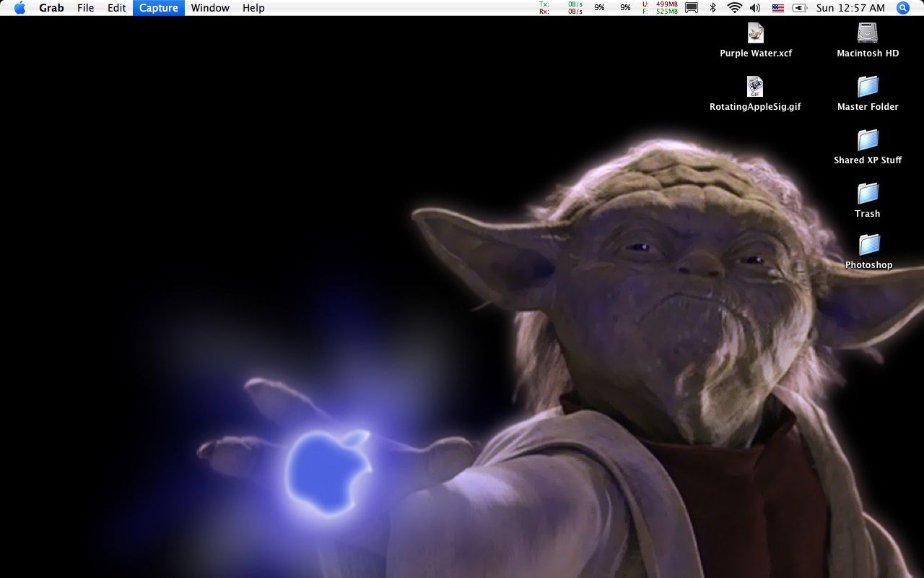Select the Master Folder icon
Screen dimensions: 924x578
pyautogui.click(x=868, y=86)
